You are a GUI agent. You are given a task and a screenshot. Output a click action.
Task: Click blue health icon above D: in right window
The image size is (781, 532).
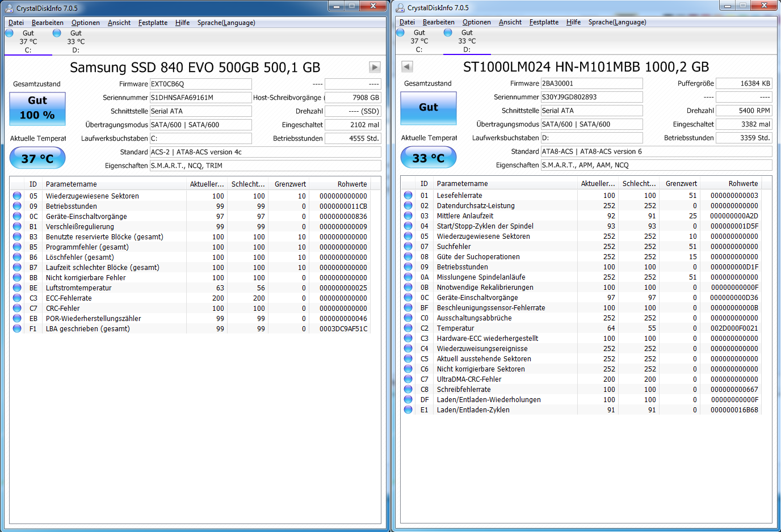[448, 32]
